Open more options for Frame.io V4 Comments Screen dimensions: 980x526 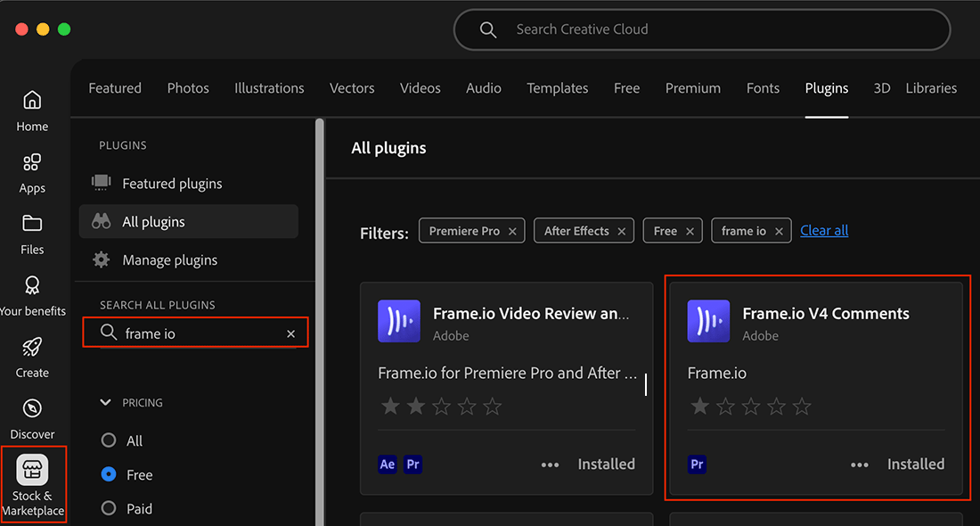coord(860,464)
